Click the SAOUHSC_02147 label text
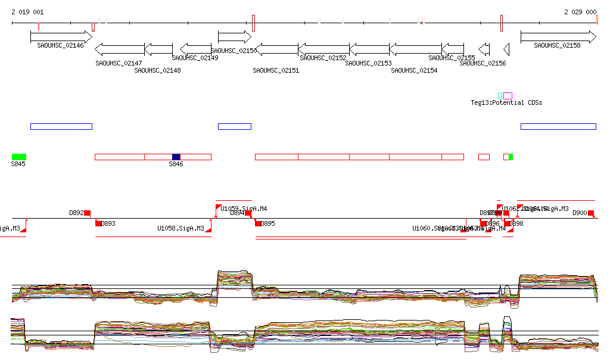Viewport: 610px width, 364px height. tap(119, 63)
